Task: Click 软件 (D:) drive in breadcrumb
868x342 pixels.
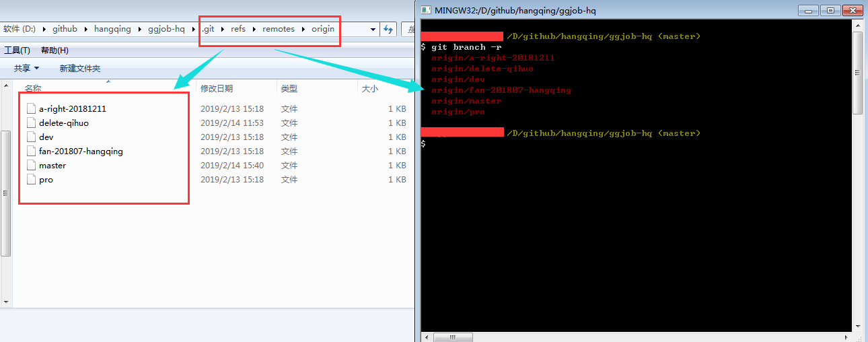Action: tap(20, 29)
